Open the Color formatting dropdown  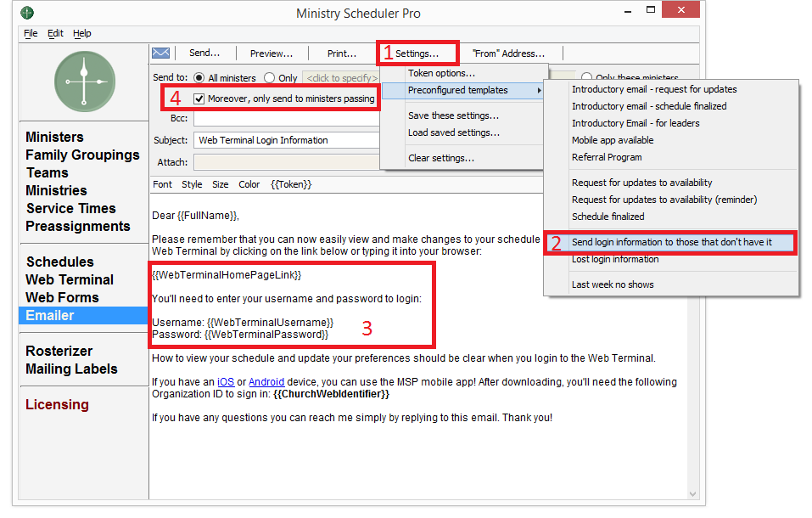point(249,184)
